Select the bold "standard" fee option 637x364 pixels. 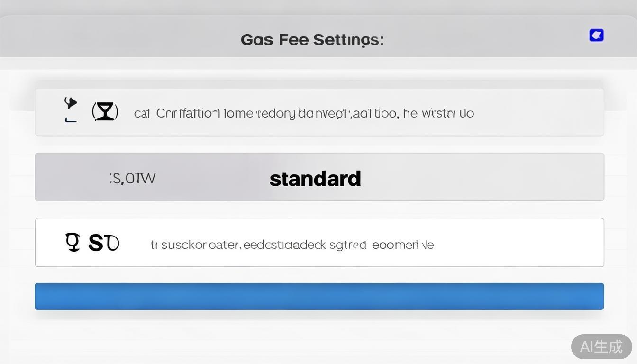point(315,179)
